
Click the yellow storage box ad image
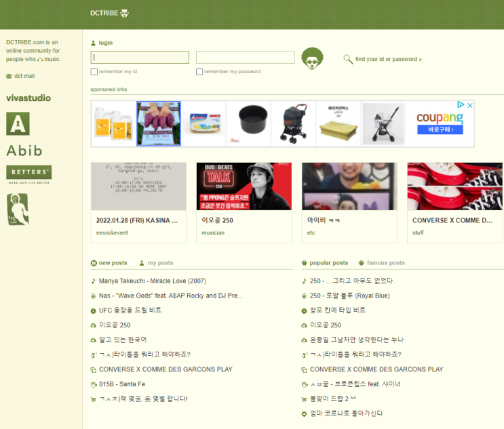(338, 123)
